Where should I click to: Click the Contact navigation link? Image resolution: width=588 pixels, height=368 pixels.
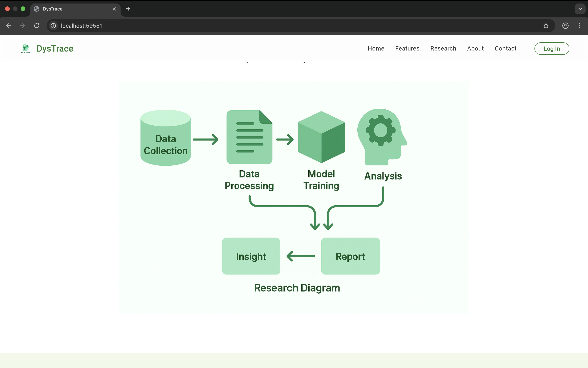coord(505,48)
